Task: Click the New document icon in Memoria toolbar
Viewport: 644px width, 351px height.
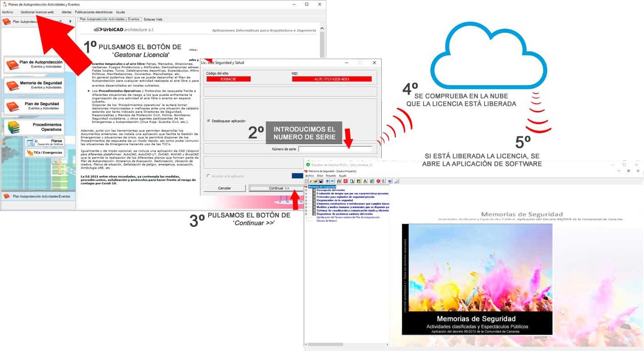Action: tap(306, 181)
